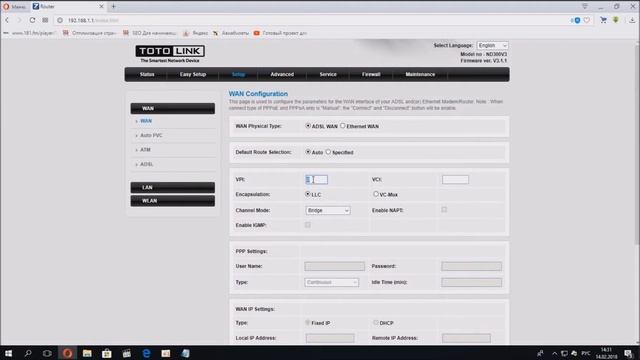This screenshot has width=640, height=360.
Task: Open ATM settings in sidebar
Action: click(145, 150)
